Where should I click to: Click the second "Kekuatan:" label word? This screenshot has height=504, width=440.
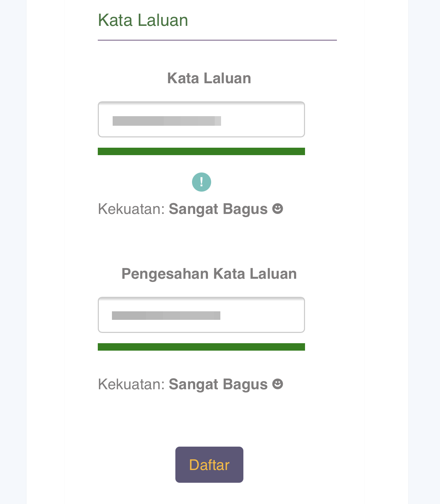(131, 384)
